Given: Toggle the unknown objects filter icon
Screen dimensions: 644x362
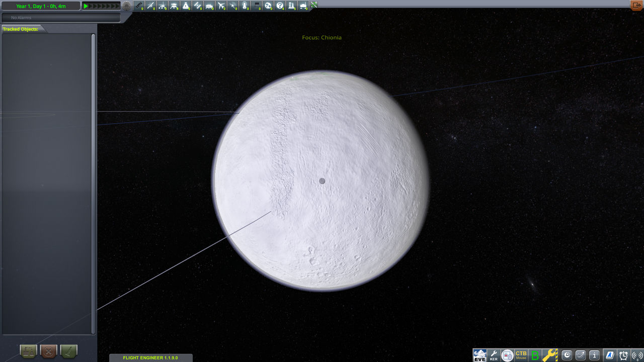Looking at the screenshot, I should (x=280, y=6).
